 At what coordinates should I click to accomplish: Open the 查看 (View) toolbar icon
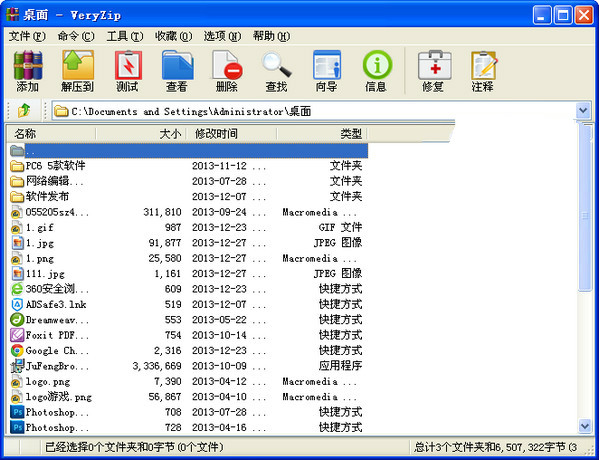pyautogui.click(x=177, y=71)
